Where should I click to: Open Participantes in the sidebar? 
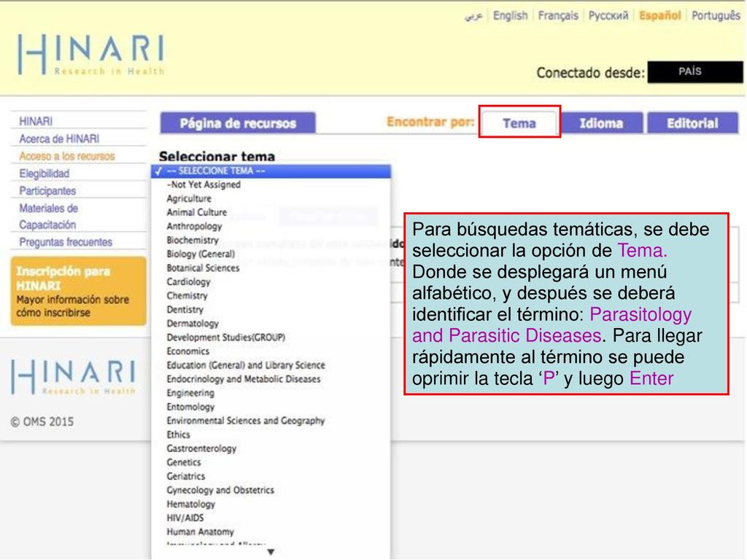(x=47, y=191)
